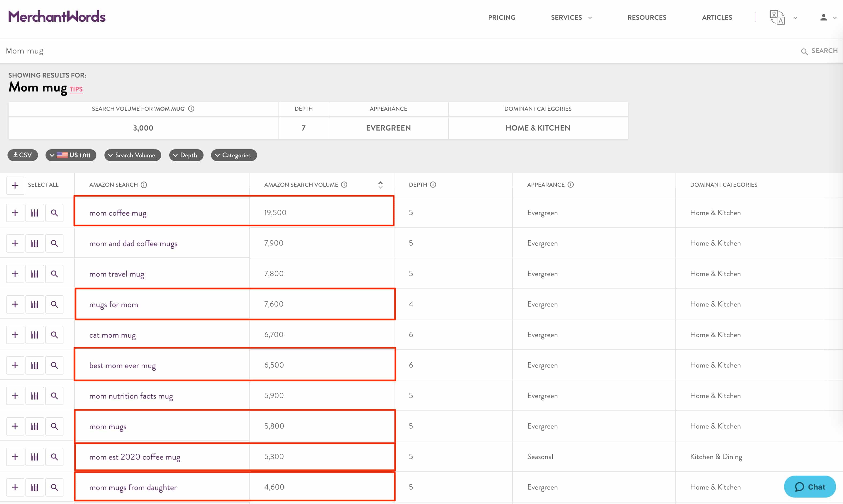843x504 pixels.
Task: Click magnifier icon for mom travel mug
Action: [x=54, y=274]
